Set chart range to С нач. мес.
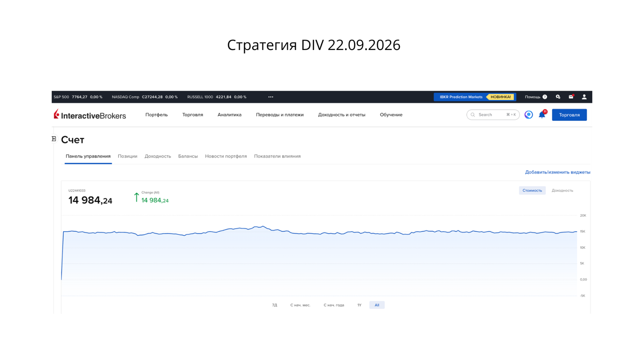The width and height of the screenshot is (644, 362). (x=300, y=305)
